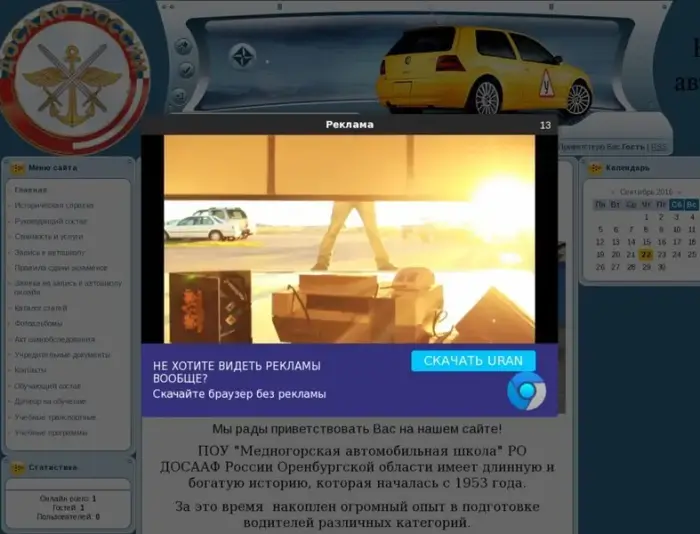This screenshot has height=534, width=700.
Task: Select date 15 in the calendar
Action: pos(646,242)
